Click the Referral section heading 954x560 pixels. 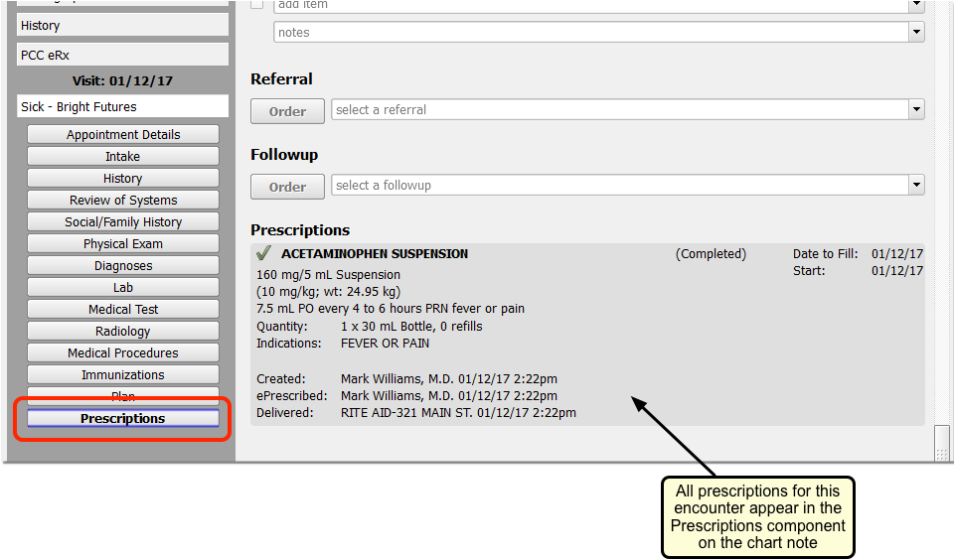[281, 79]
